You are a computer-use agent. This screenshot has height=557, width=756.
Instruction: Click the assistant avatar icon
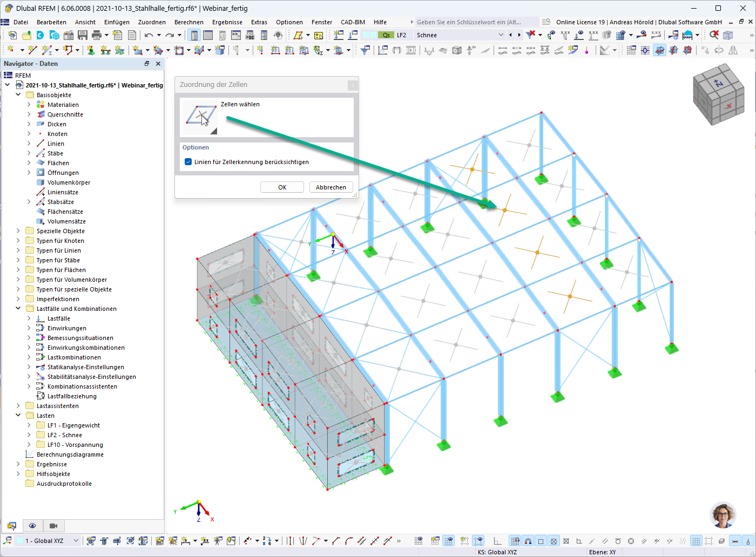723,515
